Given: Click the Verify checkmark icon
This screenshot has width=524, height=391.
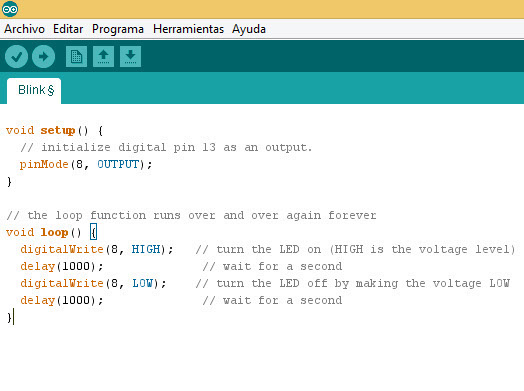Looking at the screenshot, I should pyautogui.click(x=16, y=56).
